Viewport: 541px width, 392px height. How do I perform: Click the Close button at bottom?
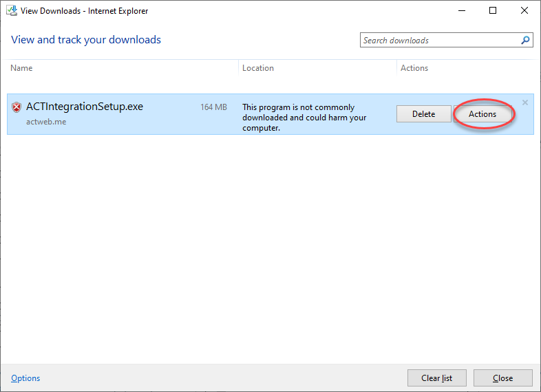coord(502,378)
